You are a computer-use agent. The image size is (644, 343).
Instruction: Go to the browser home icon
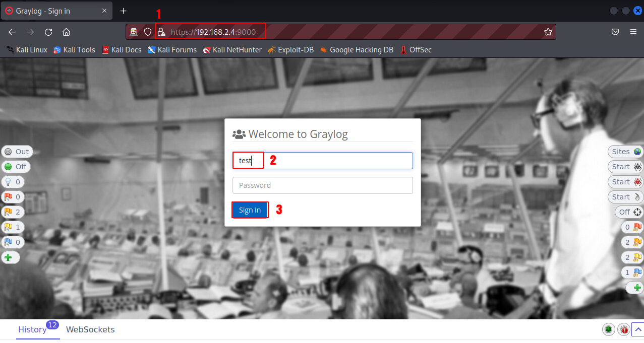(x=66, y=32)
